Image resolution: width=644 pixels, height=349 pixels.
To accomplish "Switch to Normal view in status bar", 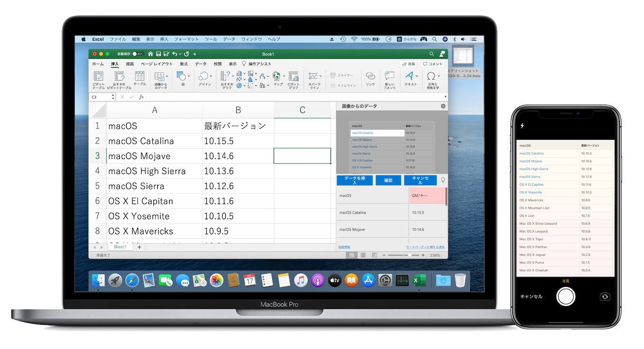I will [352, 255].
